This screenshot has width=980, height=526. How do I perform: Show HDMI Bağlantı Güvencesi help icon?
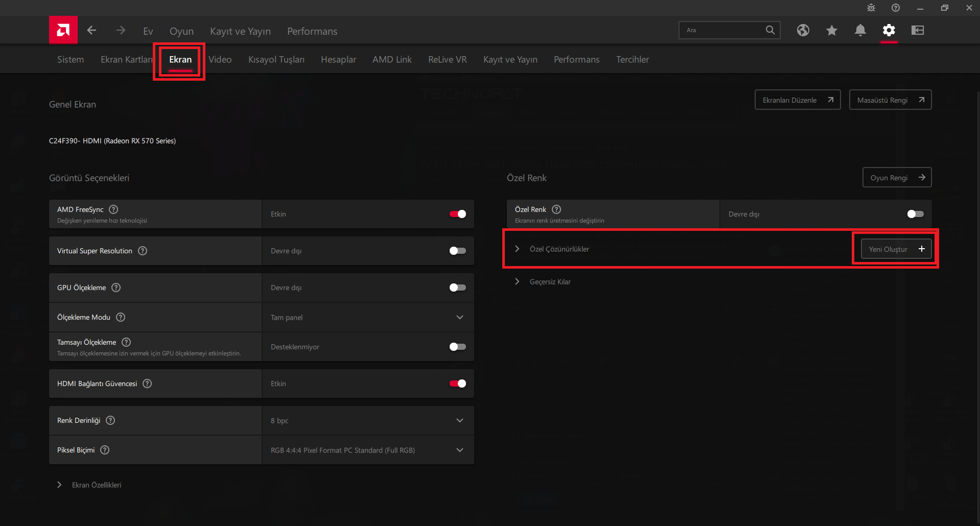point(147,384)
